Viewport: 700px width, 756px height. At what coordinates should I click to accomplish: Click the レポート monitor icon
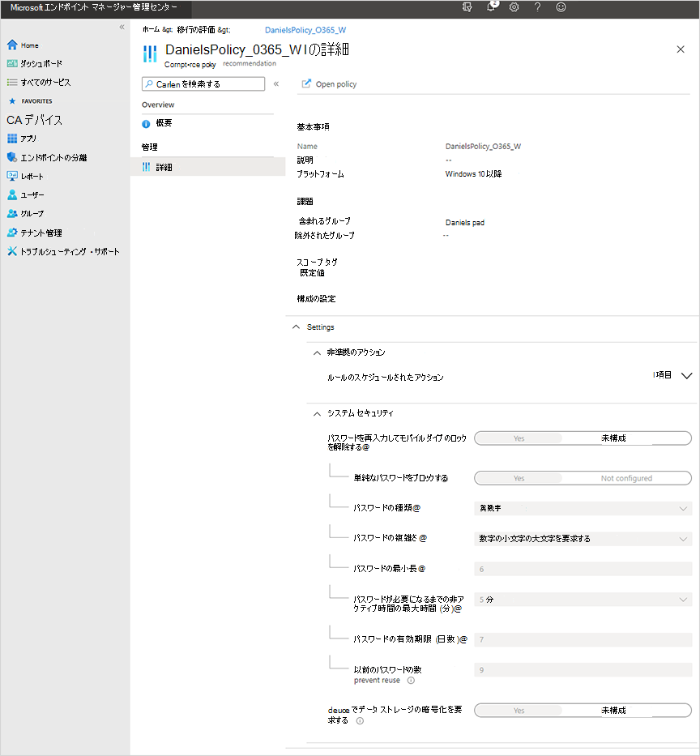click(x=12, y=176)
